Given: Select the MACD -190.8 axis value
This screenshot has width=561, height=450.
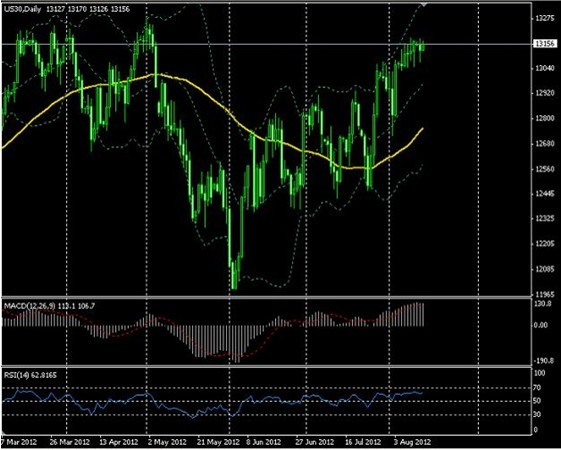Looking at the screenshot, I should click(544, 361).
